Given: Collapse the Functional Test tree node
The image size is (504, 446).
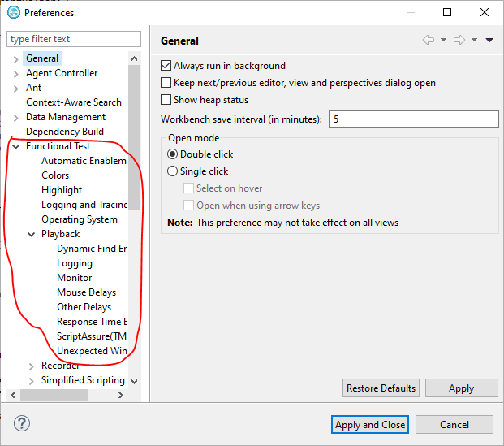Looking at the screenshot, I should click(16, 146).
